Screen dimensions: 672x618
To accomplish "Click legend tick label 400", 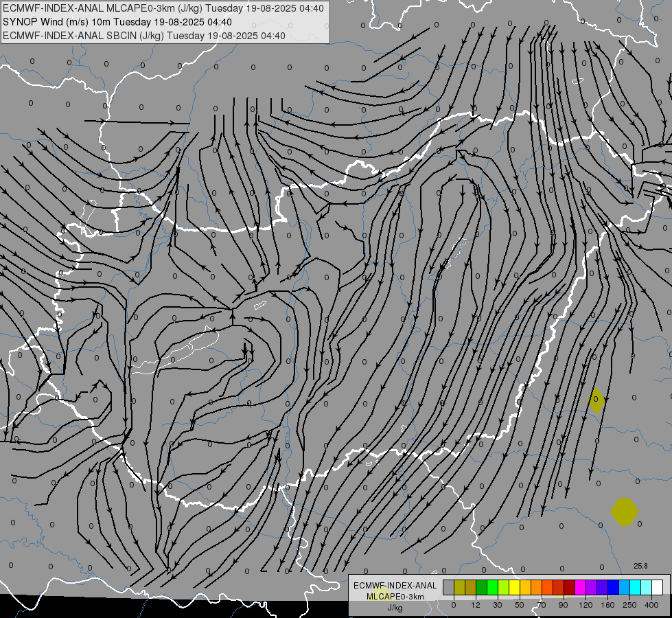I will click(x=651, y=605).
